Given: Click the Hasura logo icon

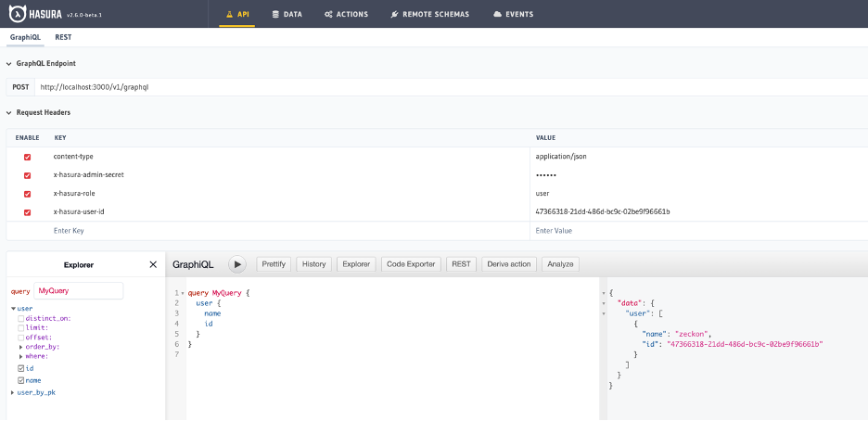Looking at the screenshot, I should point(19,14).
